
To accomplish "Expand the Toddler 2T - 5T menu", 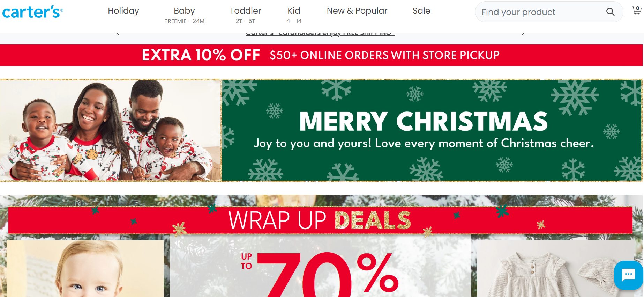I will click(245, 15).
